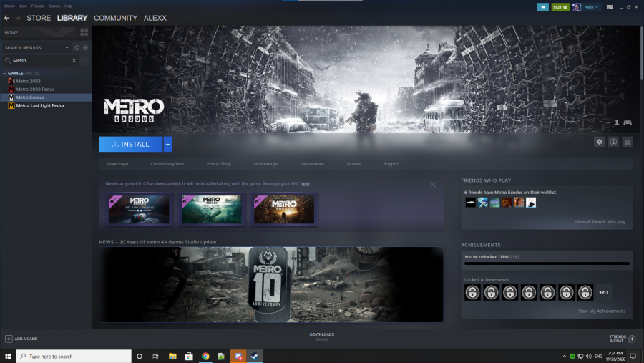The height and width of the screenshot is (363, 644).
Task: Open View My Achievements link
Action: [601, 311]
